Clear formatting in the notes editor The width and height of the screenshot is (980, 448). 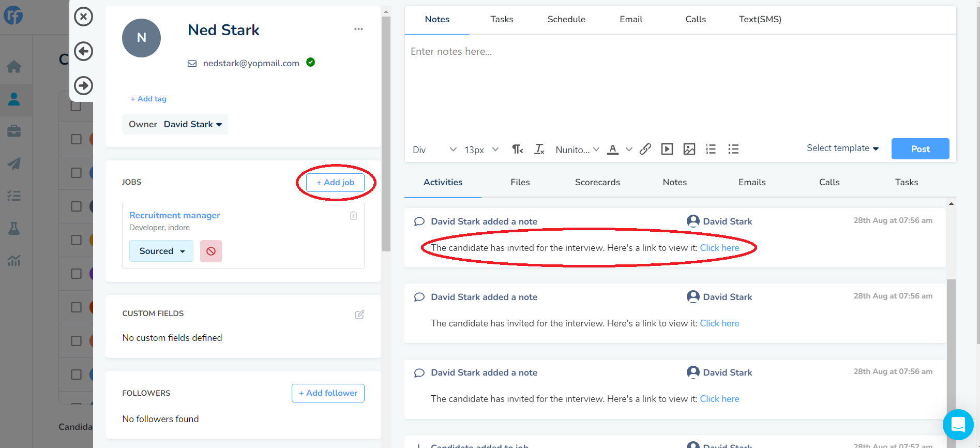(x=539, y=149)
